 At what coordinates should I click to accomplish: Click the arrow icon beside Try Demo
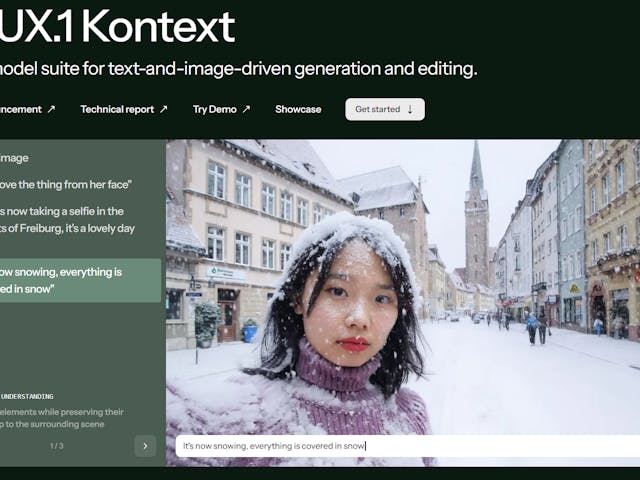point(246,109)
